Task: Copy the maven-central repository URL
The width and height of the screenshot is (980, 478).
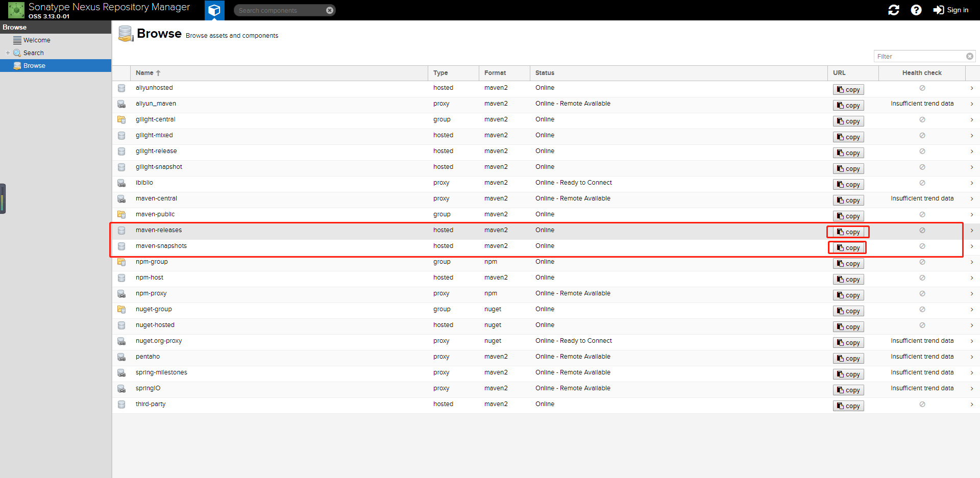Action: click(848, 200)
